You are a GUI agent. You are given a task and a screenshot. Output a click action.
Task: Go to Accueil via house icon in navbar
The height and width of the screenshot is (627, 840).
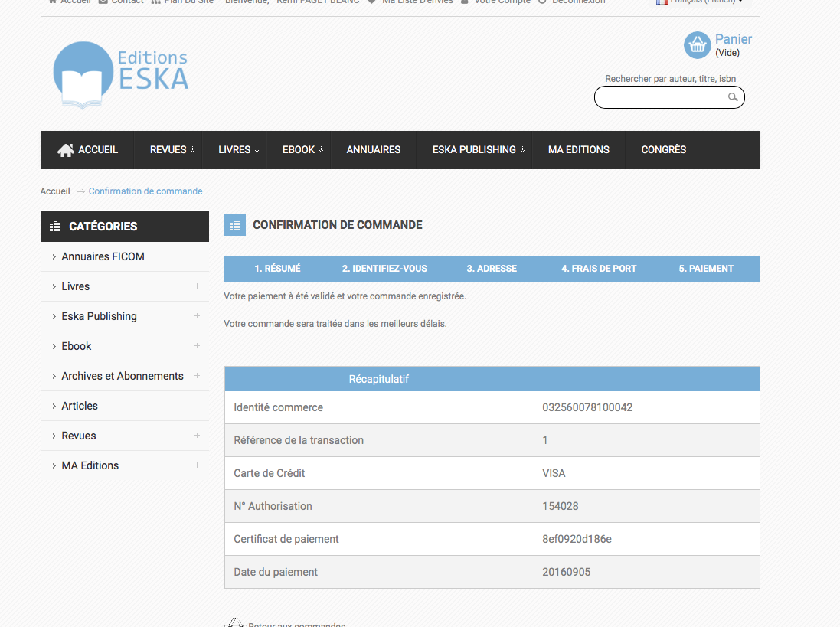coord(66,150)
